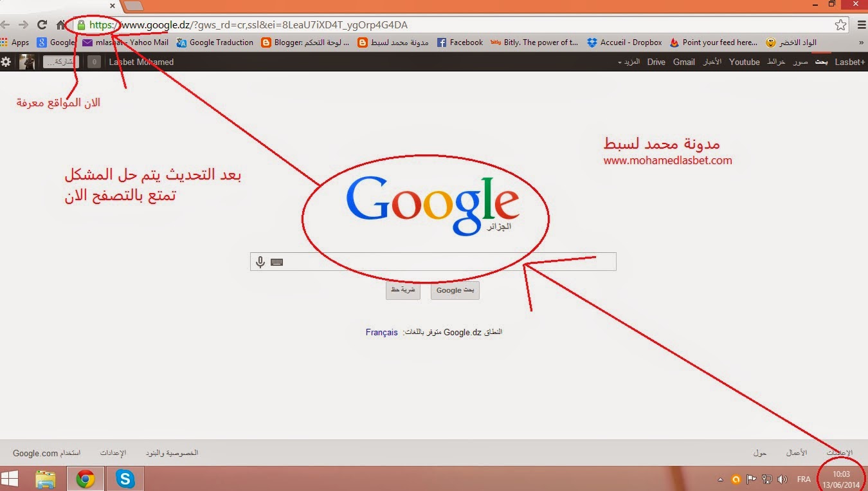Open the Google bookmark
The image size is (868, 491).
56,42
